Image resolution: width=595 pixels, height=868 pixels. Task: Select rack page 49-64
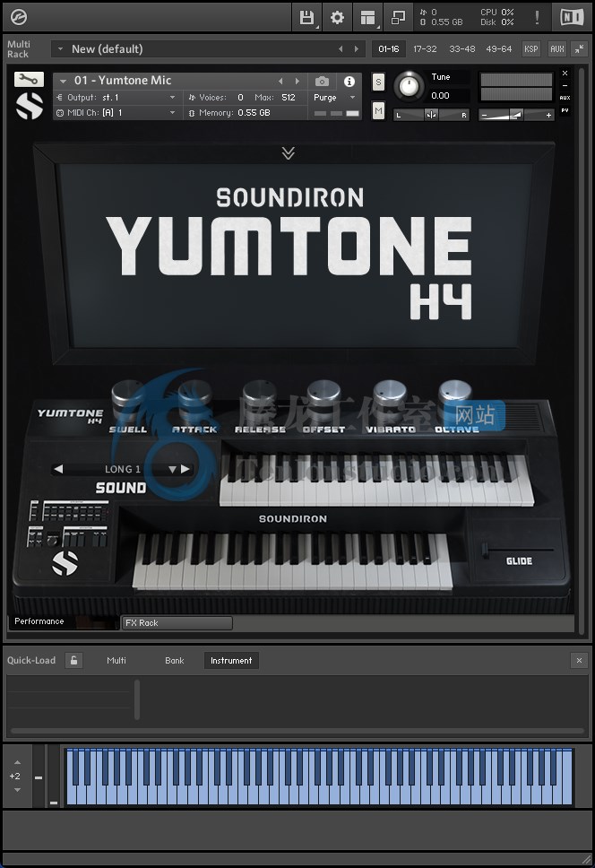click(x=498, y=48)
